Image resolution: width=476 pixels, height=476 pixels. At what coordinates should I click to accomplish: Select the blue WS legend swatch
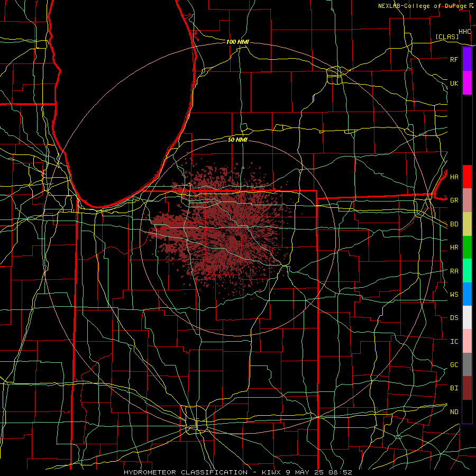click(467, 294)
